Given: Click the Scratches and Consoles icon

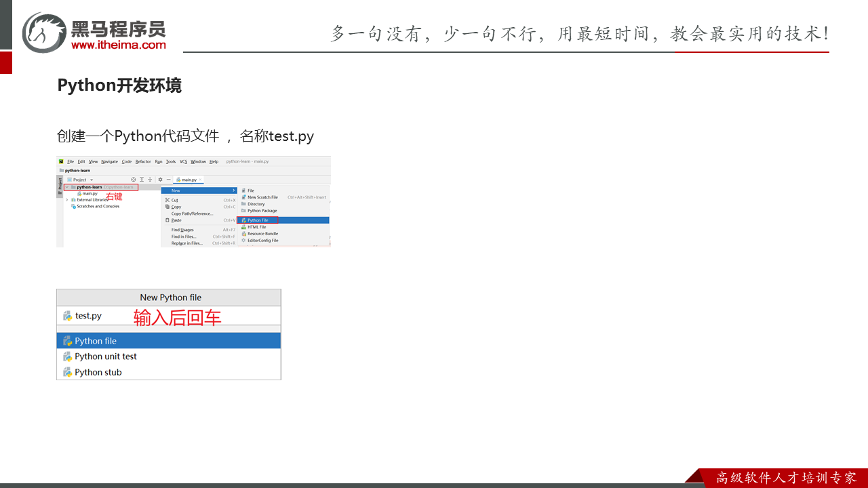Looking at the screenshot, I should click(73, 206).
